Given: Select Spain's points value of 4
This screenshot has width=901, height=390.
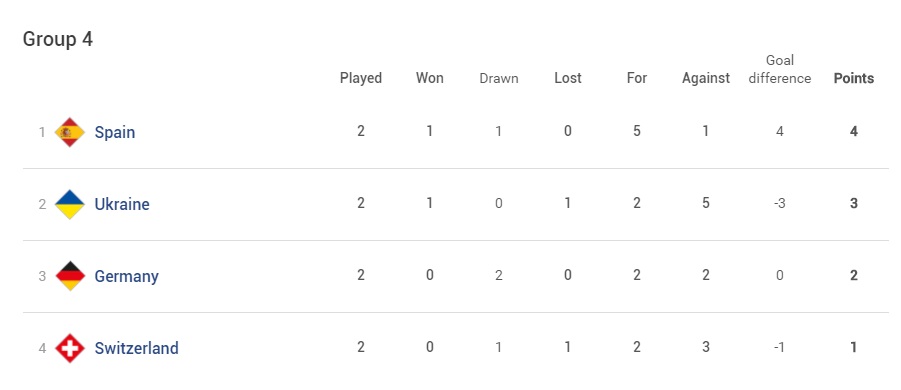Looking at the screenshot, I should [x=854, y=132].
